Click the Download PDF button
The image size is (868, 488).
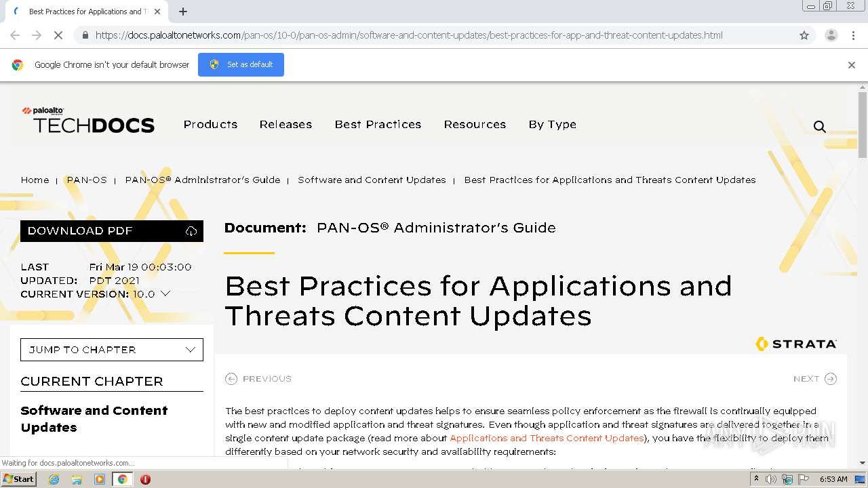(112, 231)
